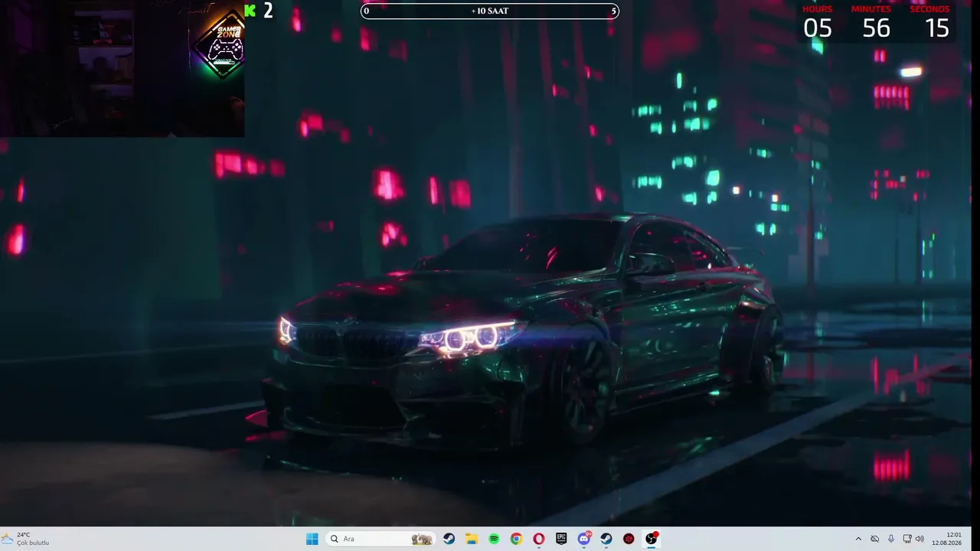Click the "+ 10 SAAT" goal progress bar
This screenshot has width=980, height=551.
490,11
